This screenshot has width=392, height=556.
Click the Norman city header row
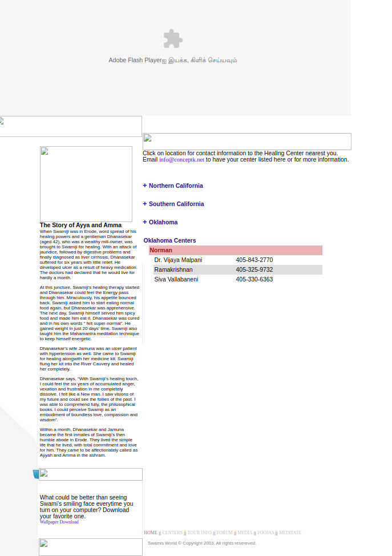click(x=235, y=250)
